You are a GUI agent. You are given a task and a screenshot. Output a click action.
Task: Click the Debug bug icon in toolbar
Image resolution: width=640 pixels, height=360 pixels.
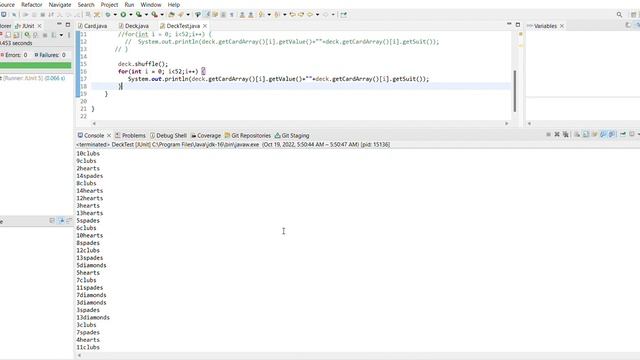point(107,14)
